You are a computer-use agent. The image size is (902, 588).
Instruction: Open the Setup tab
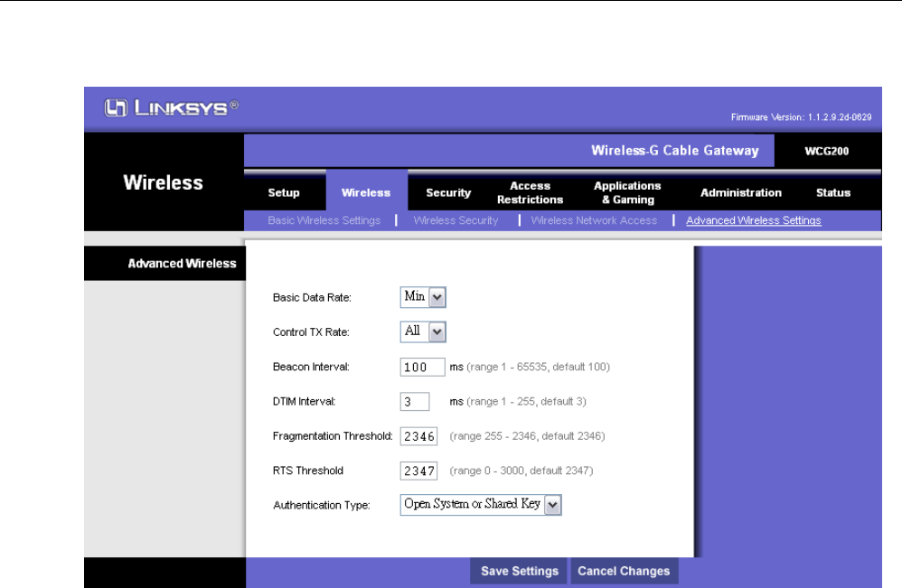pyautogui.click(x=284, y=192)
